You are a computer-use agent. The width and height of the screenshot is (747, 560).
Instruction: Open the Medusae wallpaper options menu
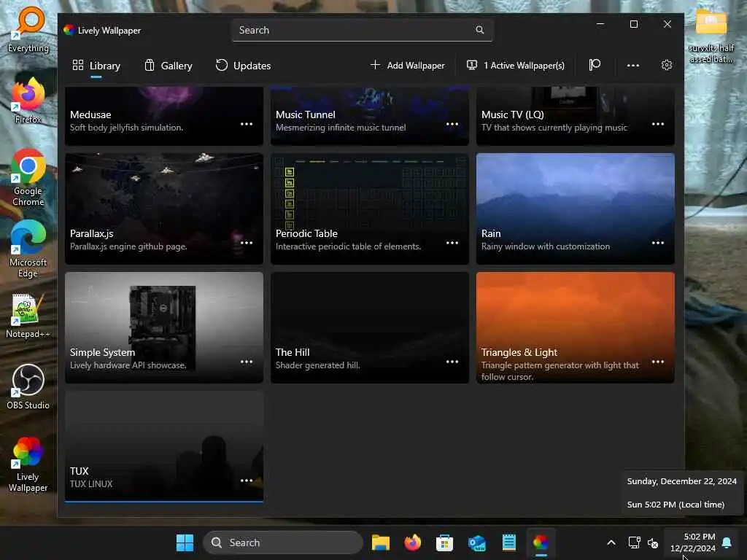pyautogui.click(x=247, y=124)
